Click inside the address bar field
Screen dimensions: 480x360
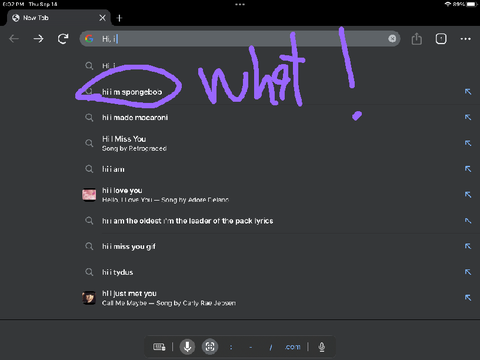(x=240, y=39)
